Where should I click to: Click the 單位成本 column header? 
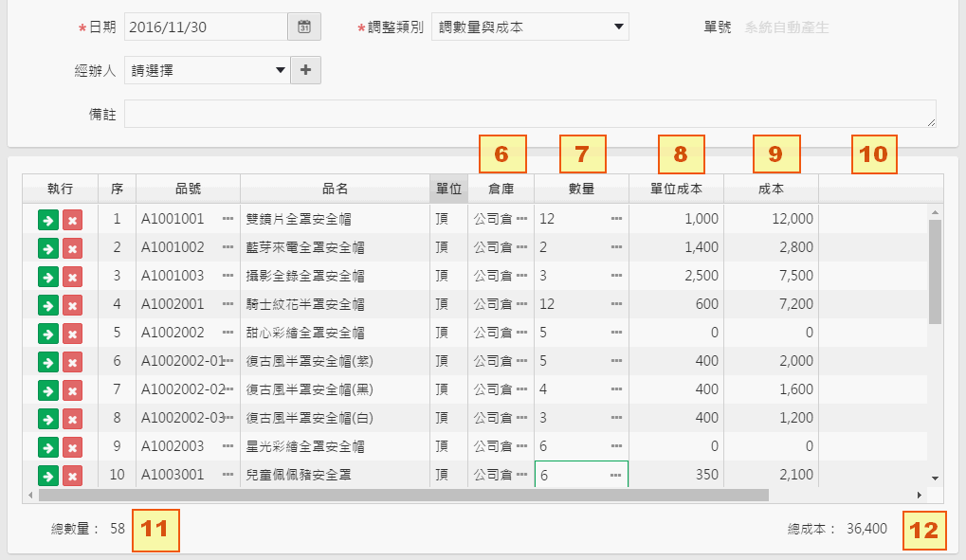[x=677, y=190]
